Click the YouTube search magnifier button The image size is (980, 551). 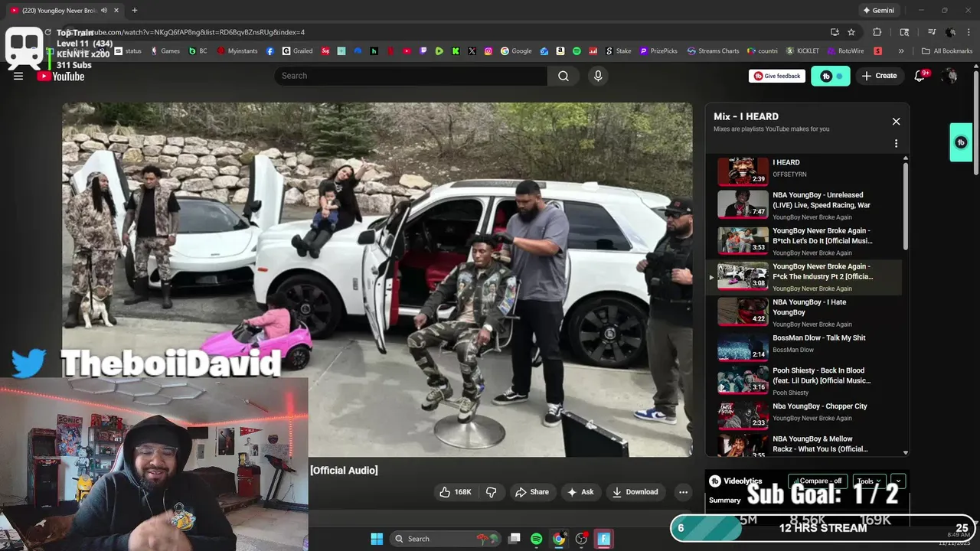563,76
